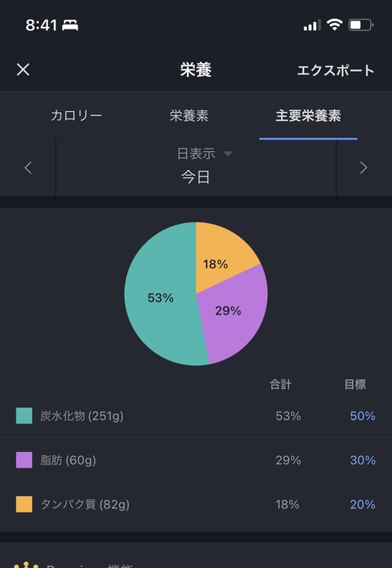Edit the 20% protein goal link
Viewport: 392px width, 568px height.
point(363,504)
